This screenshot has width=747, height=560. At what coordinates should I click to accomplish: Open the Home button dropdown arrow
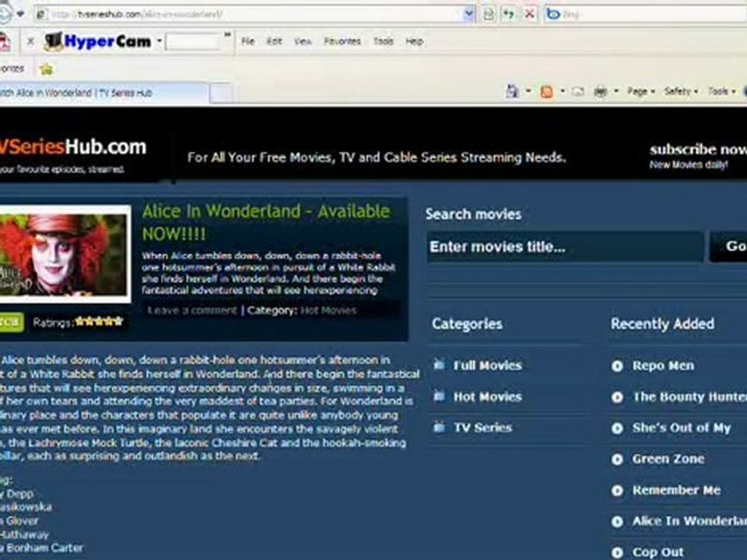528,91
